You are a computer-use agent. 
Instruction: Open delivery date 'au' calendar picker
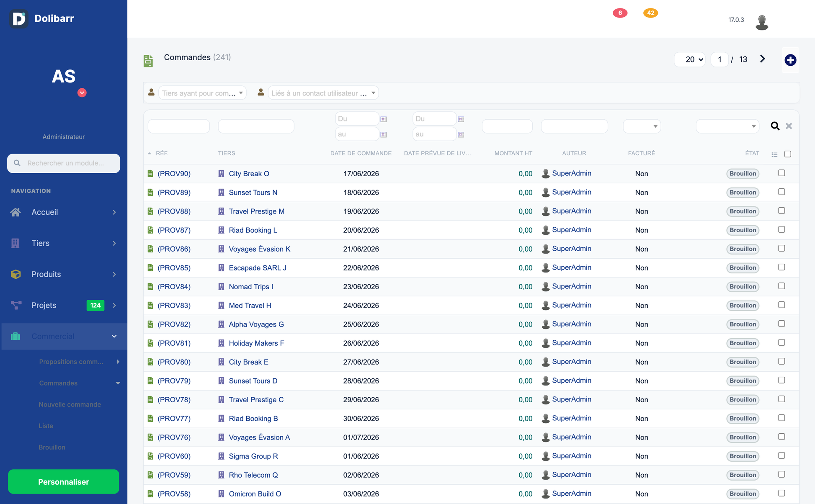pos(461,134)
